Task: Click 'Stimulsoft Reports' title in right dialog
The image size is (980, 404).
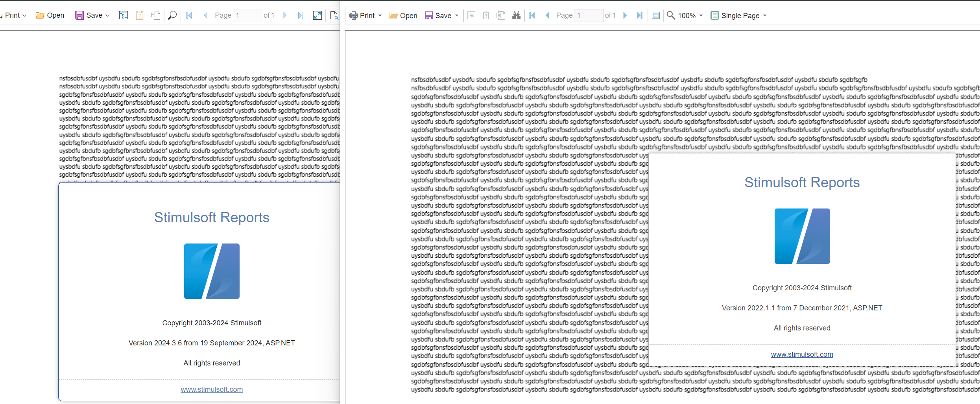Action: click(x=802, y=182)
